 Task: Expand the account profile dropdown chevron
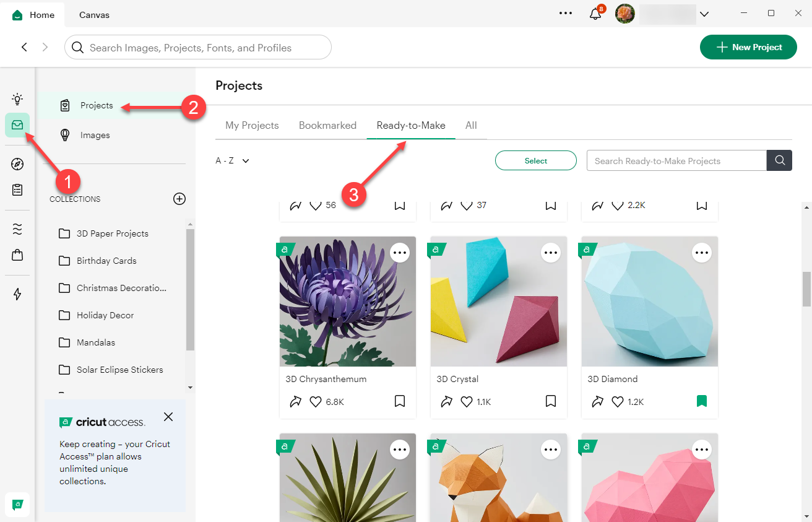coord(704,14)
